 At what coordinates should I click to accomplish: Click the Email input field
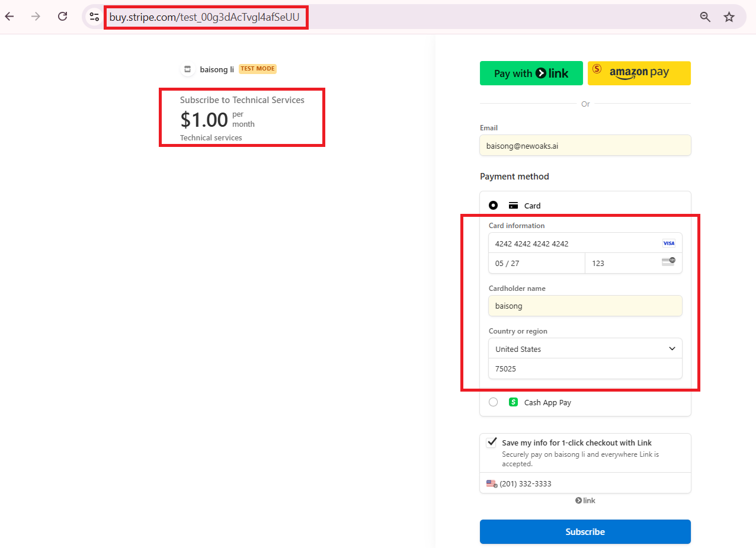click(x=585, y=146)
